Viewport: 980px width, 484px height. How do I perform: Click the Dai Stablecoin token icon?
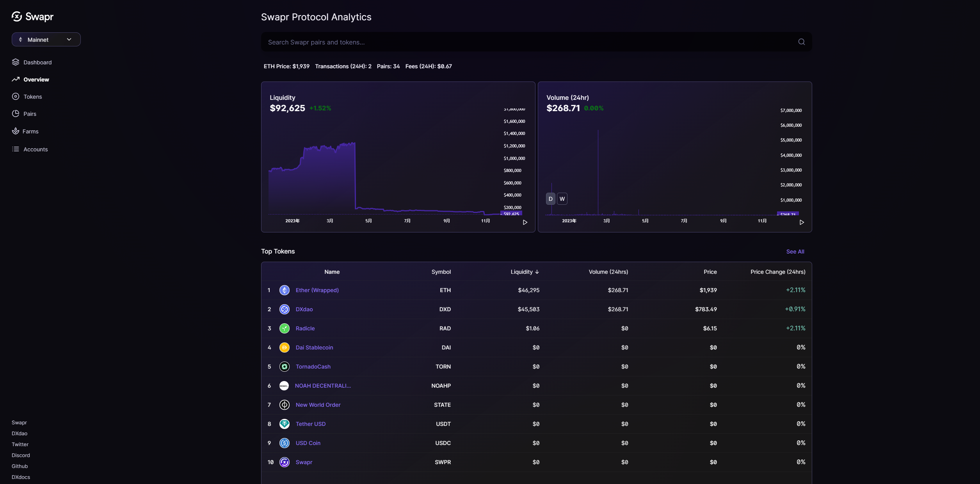pyautogui.click(x=285, y=347)
